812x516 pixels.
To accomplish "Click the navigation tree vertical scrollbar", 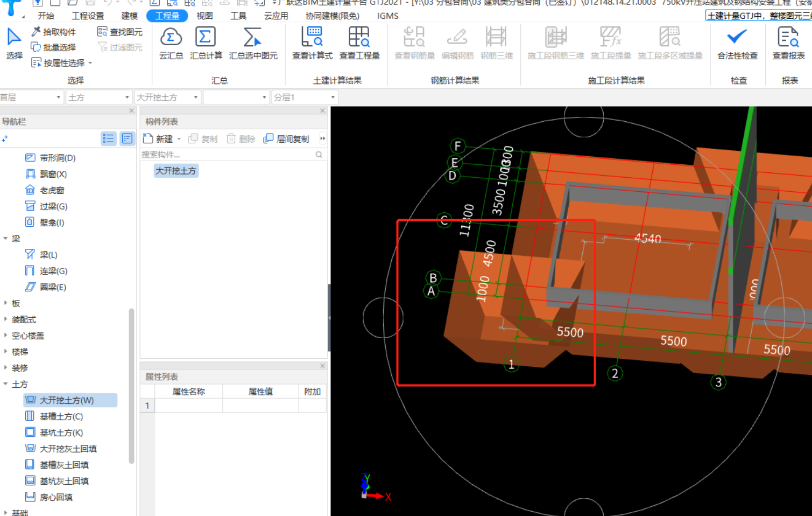I will tap(131, 386).
